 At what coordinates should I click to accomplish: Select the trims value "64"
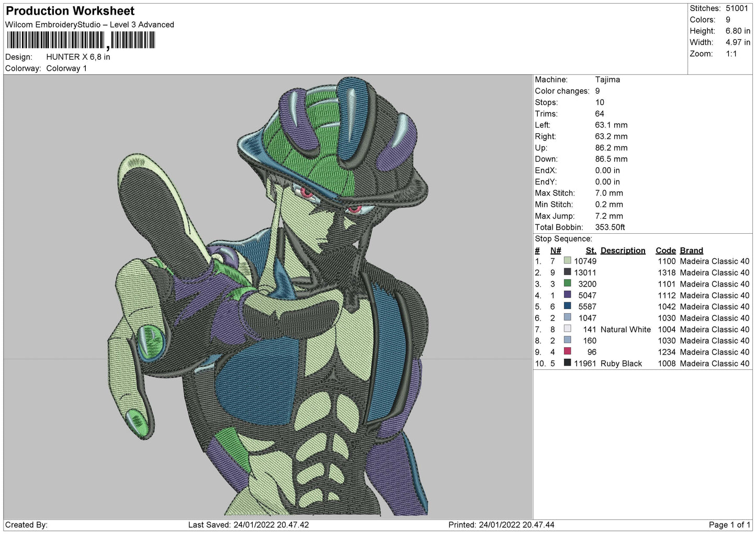pos(600,113)
